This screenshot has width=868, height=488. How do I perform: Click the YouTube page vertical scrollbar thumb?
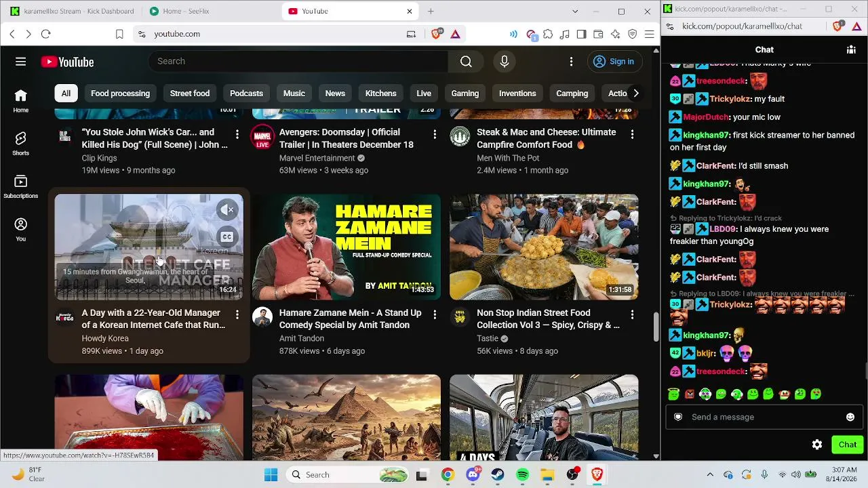656,327
